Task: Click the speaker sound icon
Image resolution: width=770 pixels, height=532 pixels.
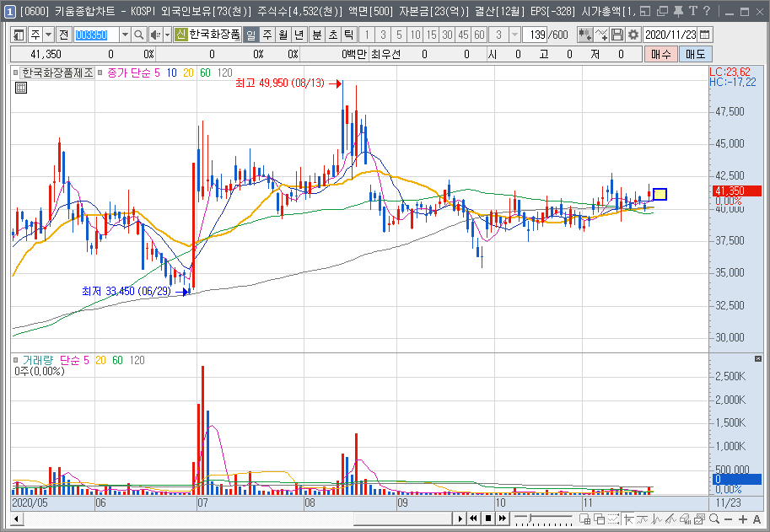Action: (155, 35)
